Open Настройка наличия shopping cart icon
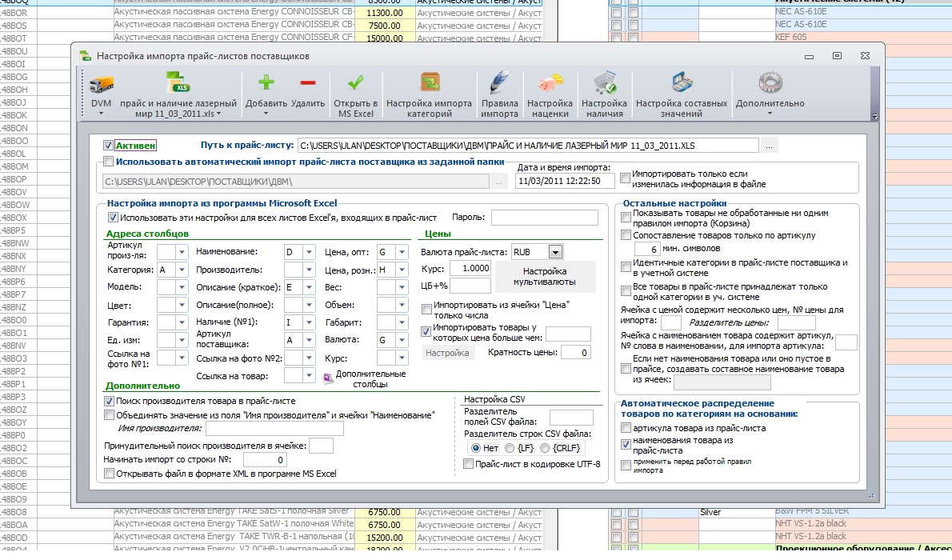 click(604, 82)
